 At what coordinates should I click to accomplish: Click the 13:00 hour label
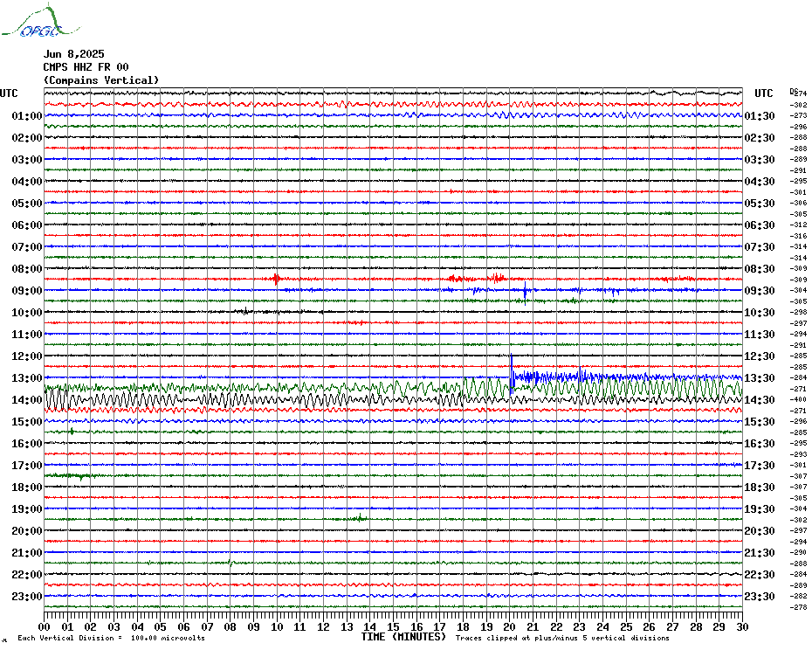[27, 378]
